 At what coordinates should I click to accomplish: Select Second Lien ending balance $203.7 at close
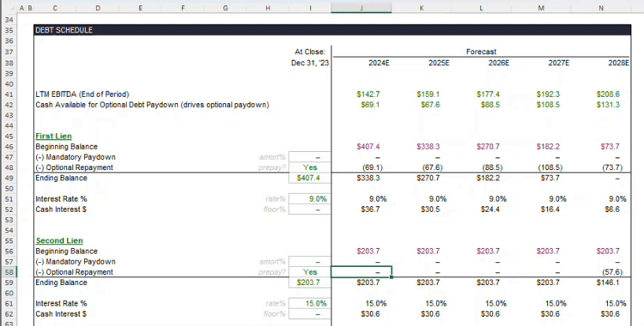(x=310, y=282)
